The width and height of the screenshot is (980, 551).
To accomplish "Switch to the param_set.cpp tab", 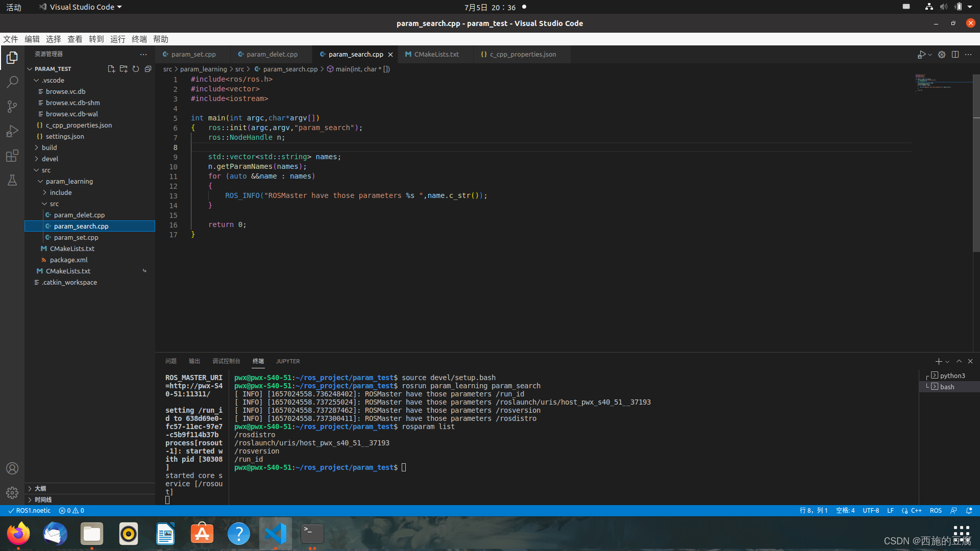I will pyautogui.click(x=193, y=55).
